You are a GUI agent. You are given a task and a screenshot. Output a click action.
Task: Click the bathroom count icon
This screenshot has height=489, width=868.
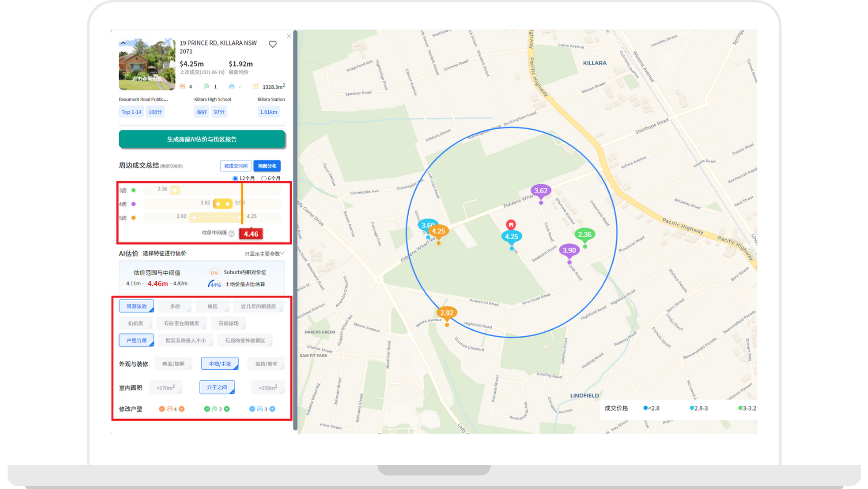pyautogui.click(x=207, y=86)
